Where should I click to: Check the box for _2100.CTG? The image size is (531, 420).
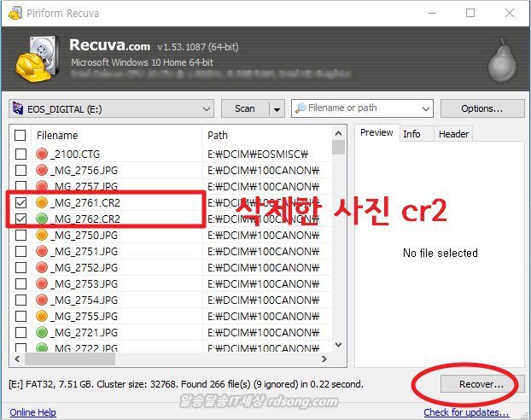[21, 155]
